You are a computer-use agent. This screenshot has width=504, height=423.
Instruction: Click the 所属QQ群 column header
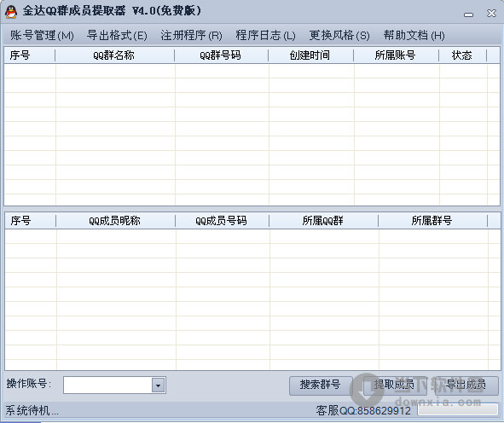point(324,221)
